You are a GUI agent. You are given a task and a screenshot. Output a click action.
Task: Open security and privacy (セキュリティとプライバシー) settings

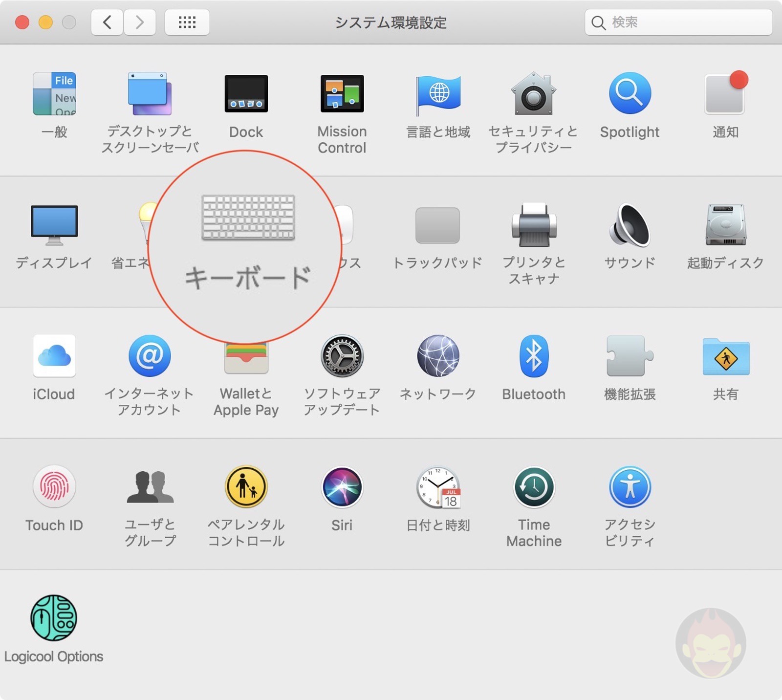(x=533, y=94)
